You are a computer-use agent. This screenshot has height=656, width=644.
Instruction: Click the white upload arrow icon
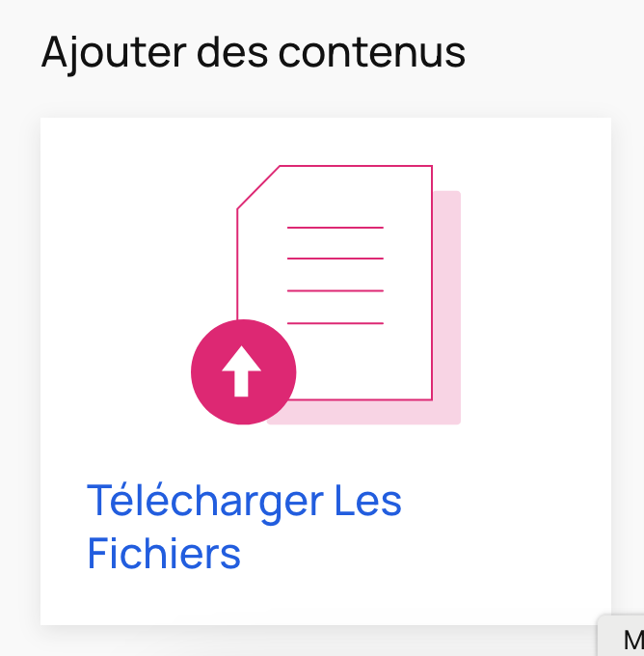tap(241, 371)
